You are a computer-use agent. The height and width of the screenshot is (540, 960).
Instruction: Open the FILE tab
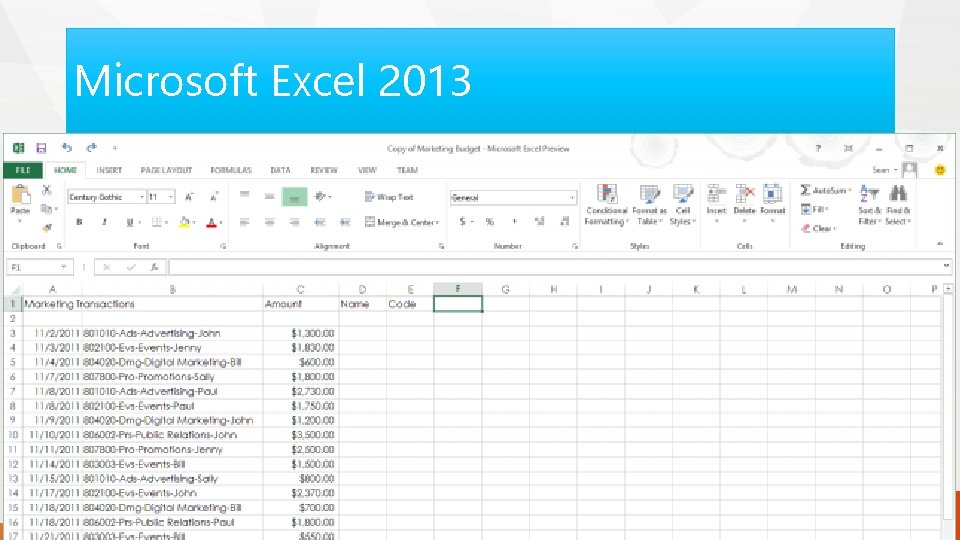(23, 170)
